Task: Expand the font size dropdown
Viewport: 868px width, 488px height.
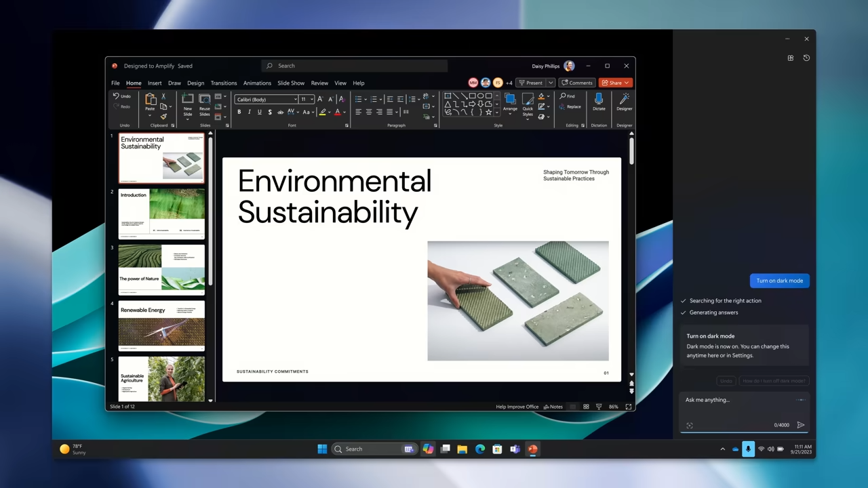Action: click(x=311, y=100)
